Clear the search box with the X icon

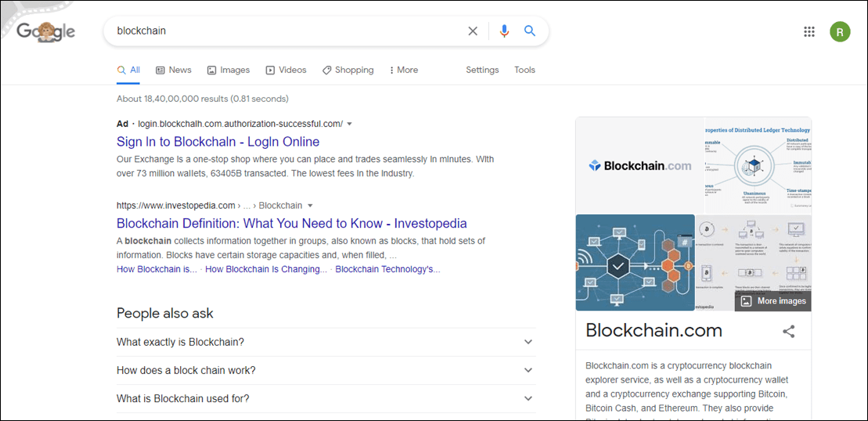click(473, 31)
